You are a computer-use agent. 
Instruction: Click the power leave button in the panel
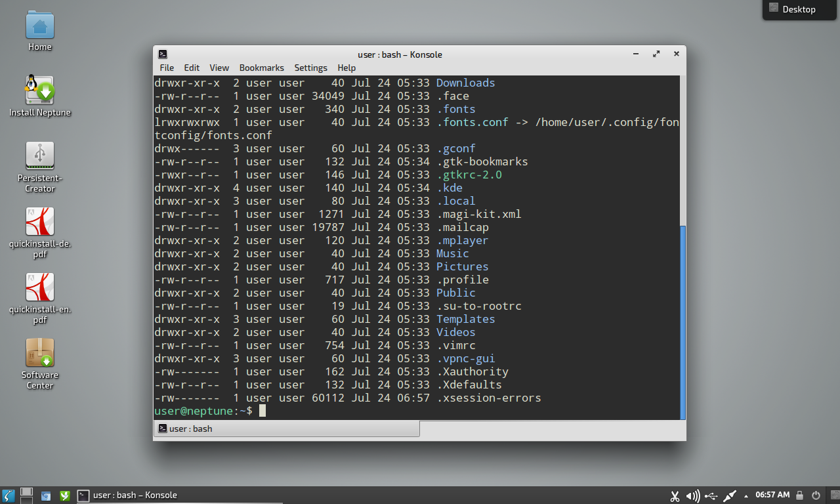pyautogui.click(x=816, y=495)
